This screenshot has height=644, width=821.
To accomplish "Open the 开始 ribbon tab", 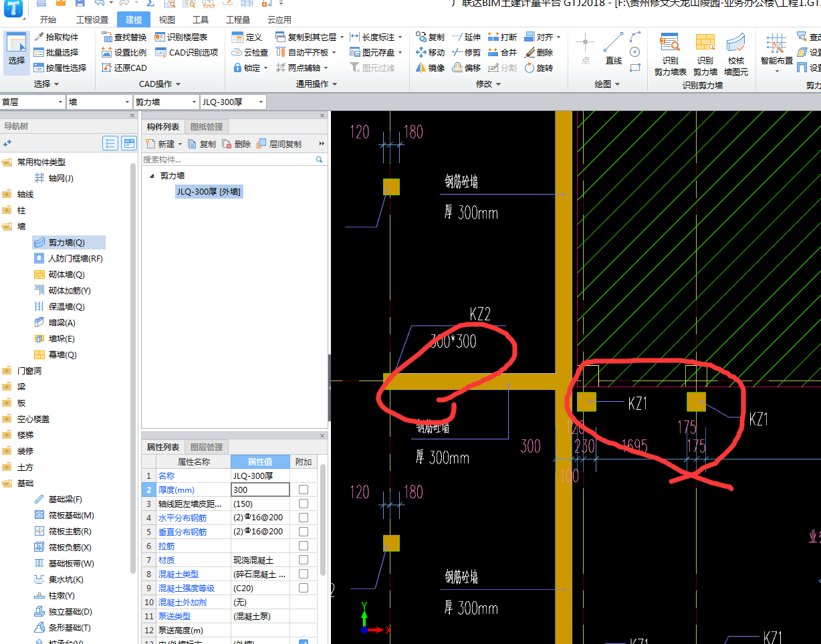I will point(48,19).
